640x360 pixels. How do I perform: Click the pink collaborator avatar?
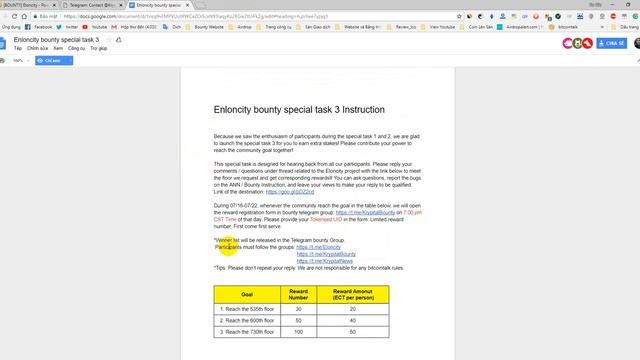567,43
